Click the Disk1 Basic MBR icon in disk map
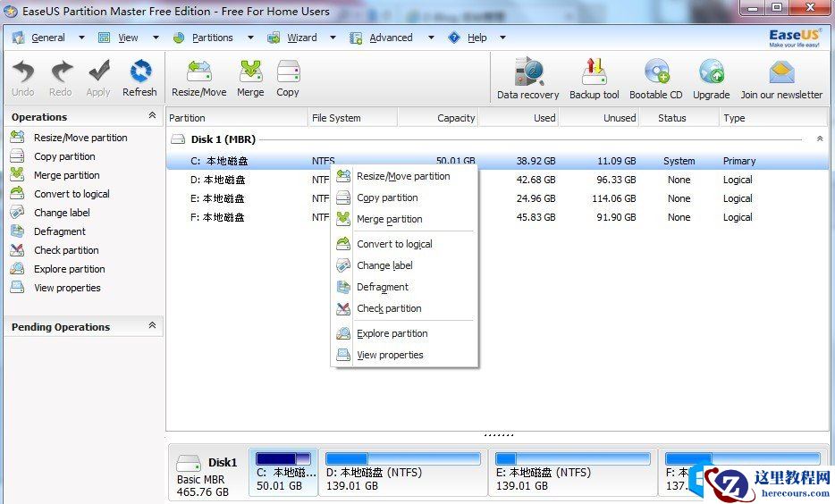The height and width of the screenshot is (504, 835). (189, 463)
